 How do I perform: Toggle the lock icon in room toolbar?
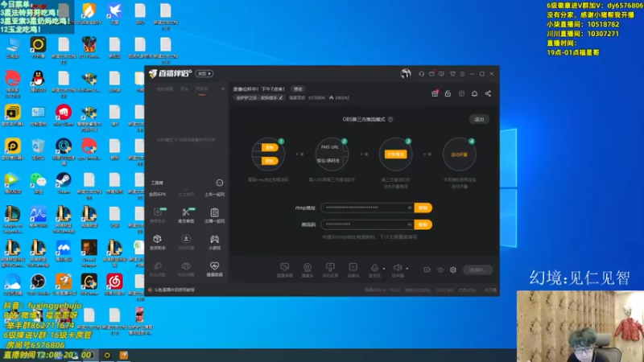point(448,93)
